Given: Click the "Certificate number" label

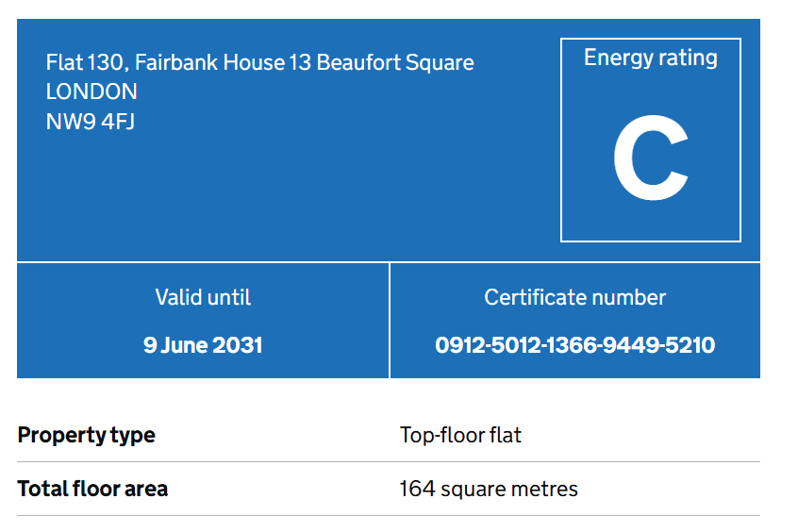Looking at the screenshot, I should tap(574, 298).
